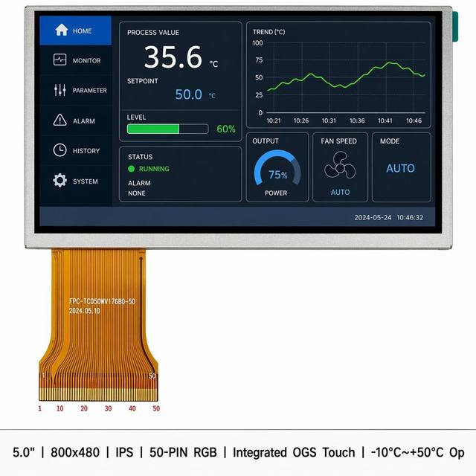476x476 pixels.
Task: Click the green trend line in the chart
Action: [x=346, y=76]
